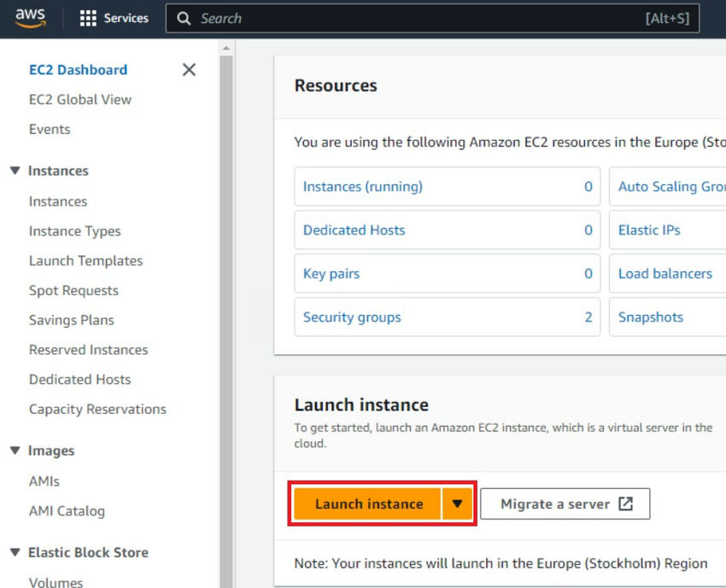Open AMI Catalog from the sidebar
Viewport: 726px width, 588px height.
click(x=67, y=510)
